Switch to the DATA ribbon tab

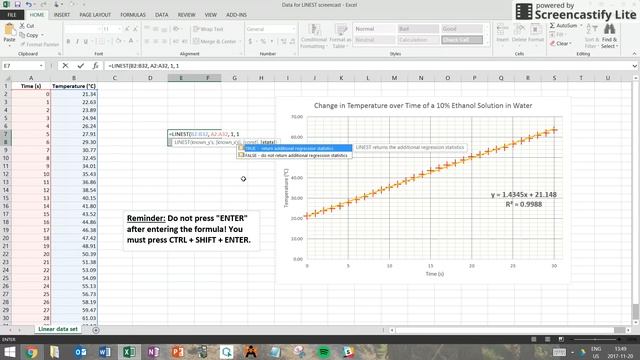pyautogui.click(x=162, y=15)
